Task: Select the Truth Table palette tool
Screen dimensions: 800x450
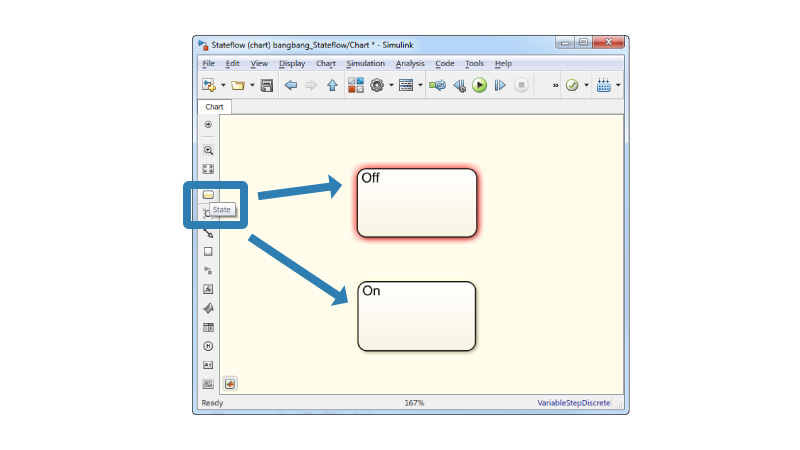Action: click(208, 327)
